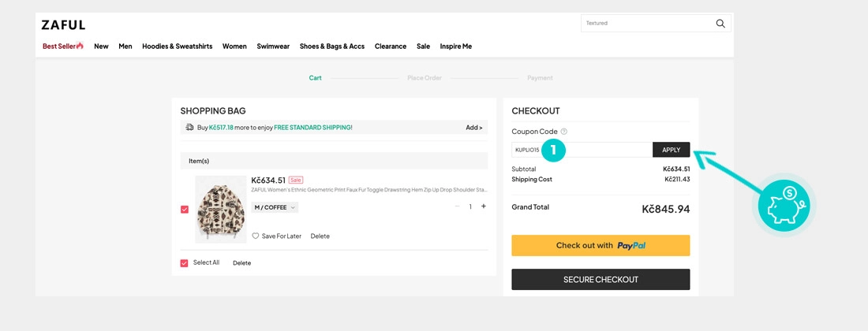The width and height of the screenshot is (868, 331).
Task: Open the Swimwear menu
Action: pos(273,46)
